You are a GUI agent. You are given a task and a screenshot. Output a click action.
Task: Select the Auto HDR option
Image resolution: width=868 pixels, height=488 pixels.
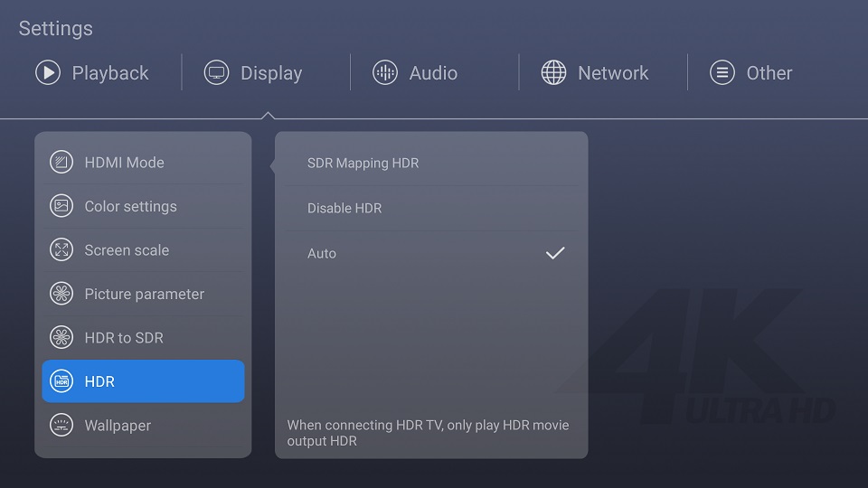431,253
